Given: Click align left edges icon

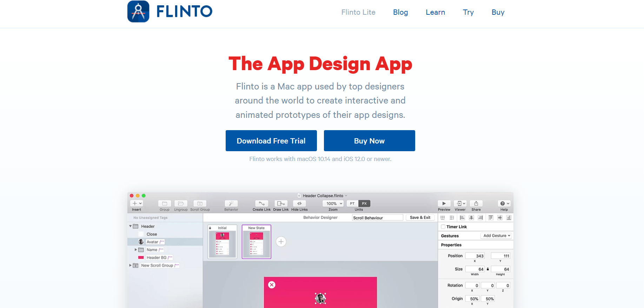Looking at the screenshot, I should pyautogui.click(x=462, y=217).
